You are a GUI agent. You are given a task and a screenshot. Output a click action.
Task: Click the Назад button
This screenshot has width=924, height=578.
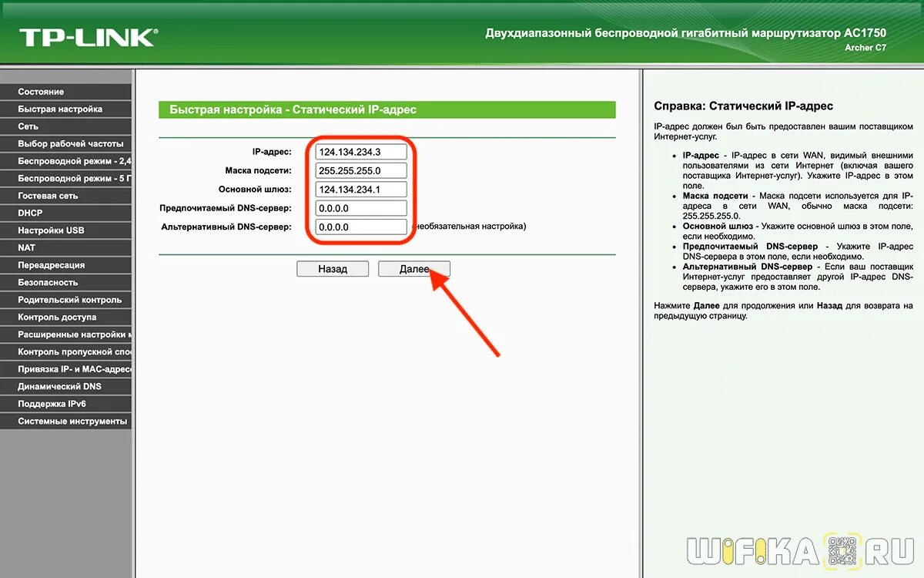pyautogui.click(x=333, y=269)
